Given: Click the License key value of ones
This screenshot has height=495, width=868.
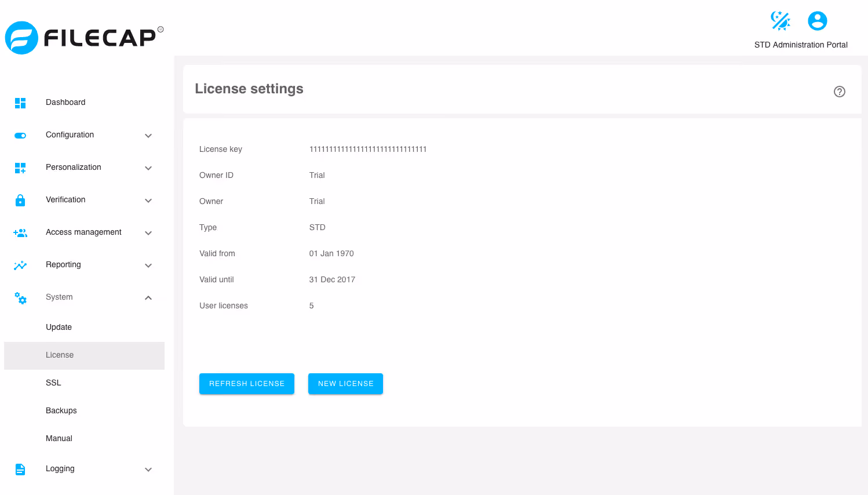Looking at the screenshot, I should (368, 149).
